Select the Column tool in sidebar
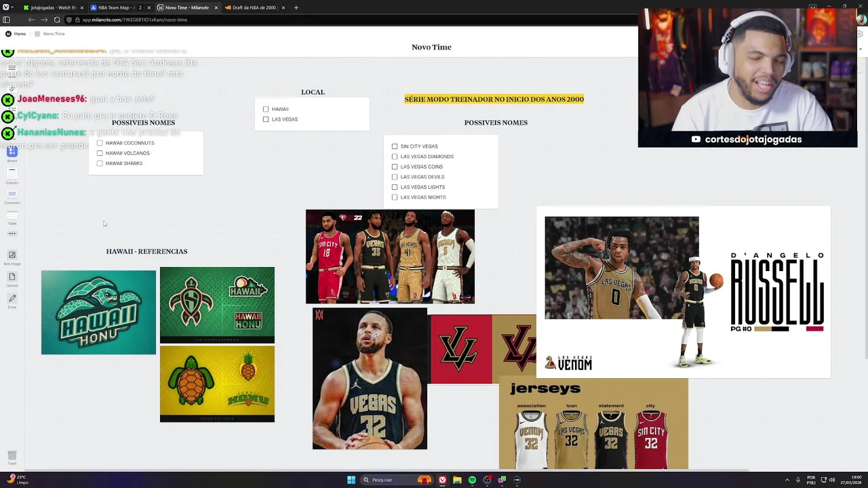This screenshot has width=868, height=488. [x=12, y=175]
